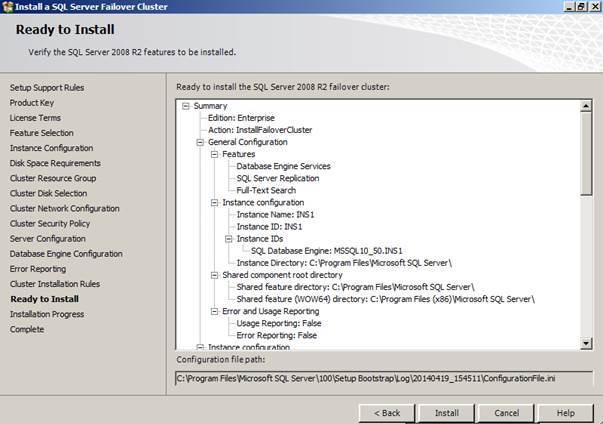Screen dimensions: 603x424
Task: Select Instance Name: INS1 row
Action: (275, 214)
